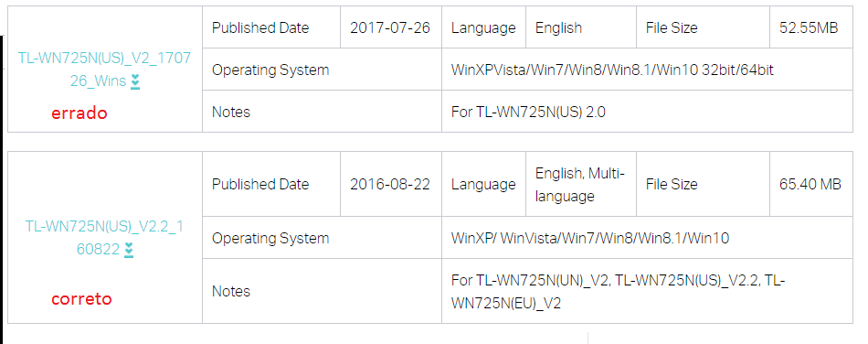The image size is (868, 344).
Task: Click the download arrow icon after 60822
Action: (129, 250)
